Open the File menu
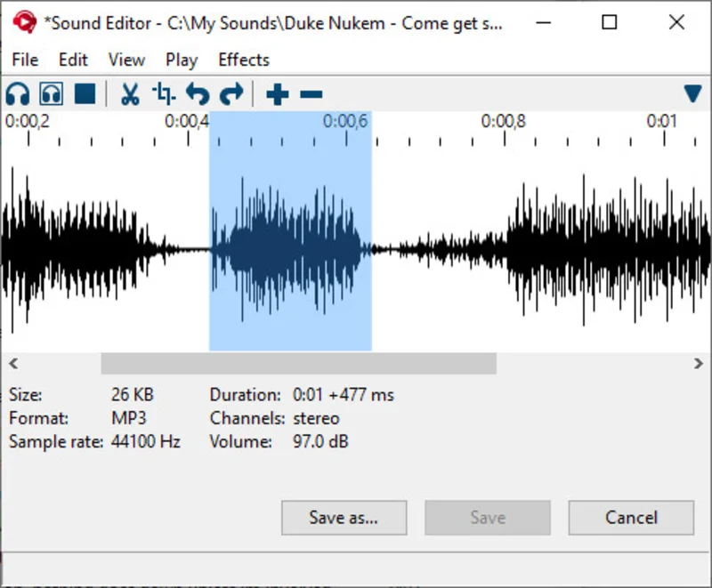Screen dimensions: 712x588 coord(25,60)
